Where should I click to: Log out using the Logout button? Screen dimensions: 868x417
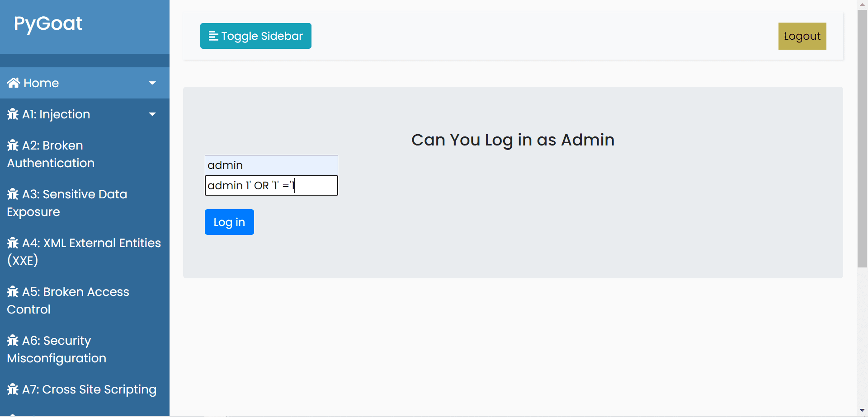pyautogui.click(x=802, y=36)
